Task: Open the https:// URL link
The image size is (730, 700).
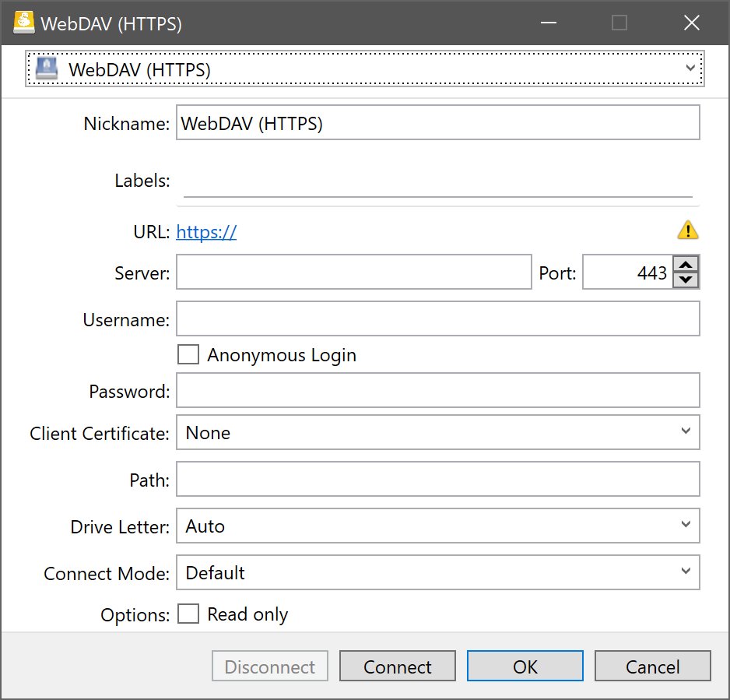Action: tap(206, 232)
